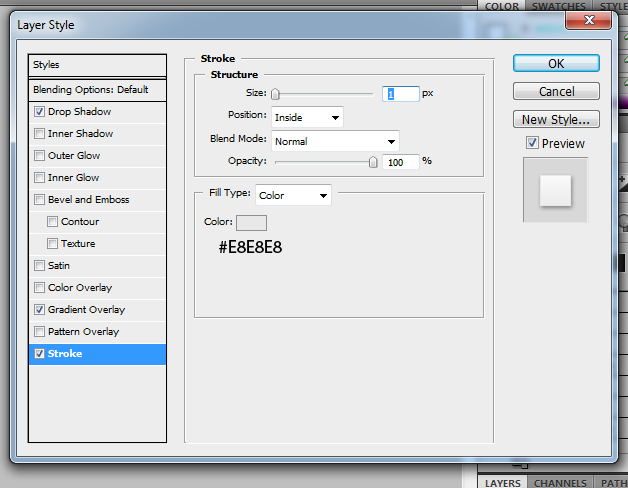Screen dimensions: 628x488
Task: Select Blending Options: Default
Action: (x=97, y=90)
